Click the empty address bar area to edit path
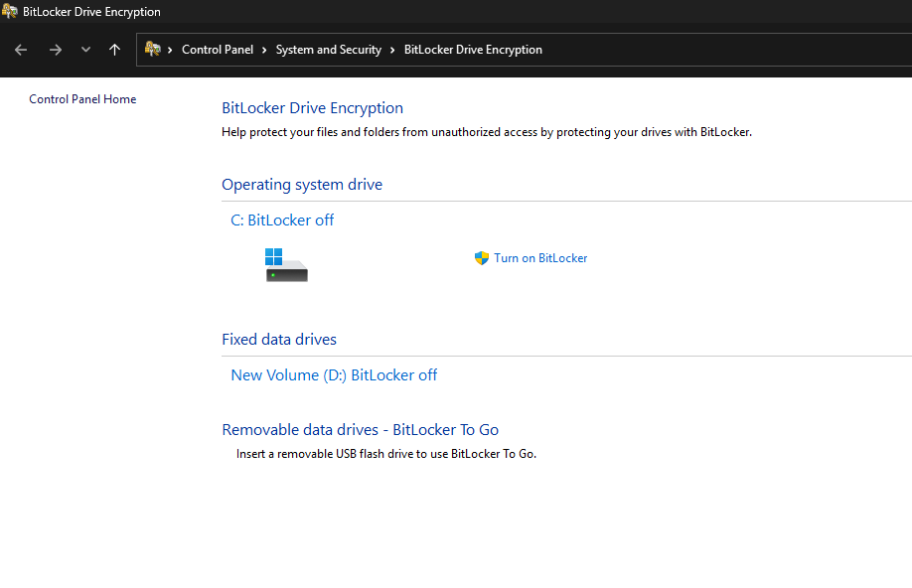This screenshot has width=912, height=588. (x=695, y=49)
